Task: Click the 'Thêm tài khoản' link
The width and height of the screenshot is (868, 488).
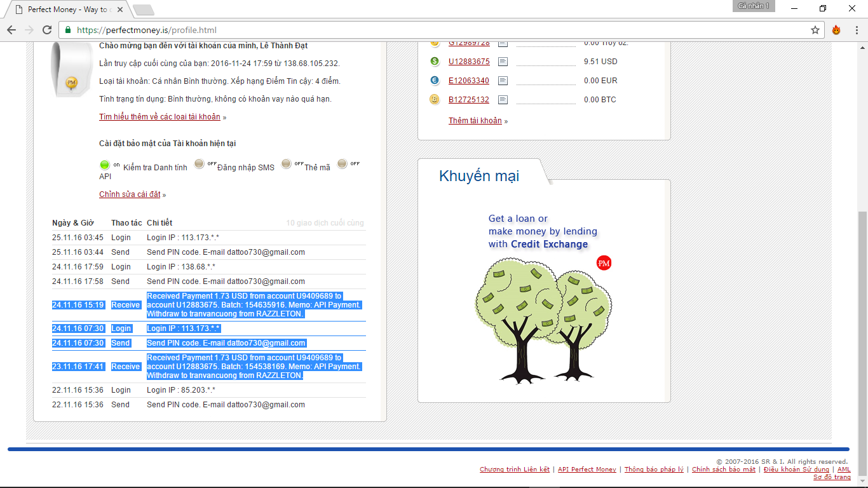Action: pos(475,121)
